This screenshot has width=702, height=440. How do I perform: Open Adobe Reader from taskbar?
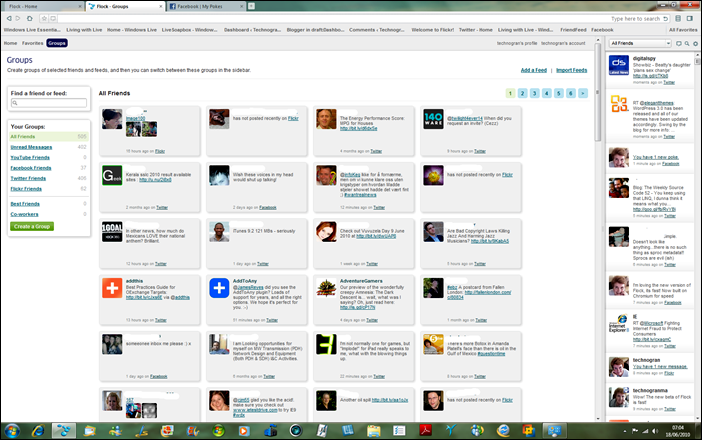click(x=425, y=431)
